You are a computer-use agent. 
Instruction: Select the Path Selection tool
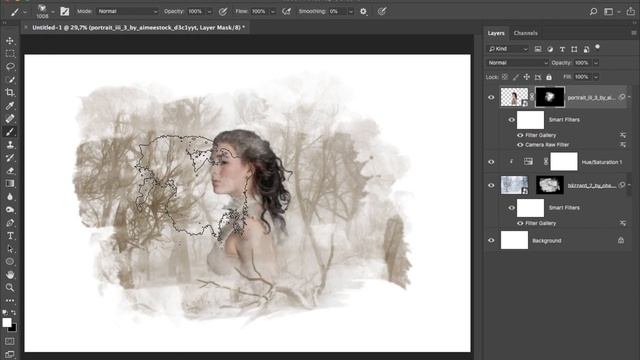click(x=10, y=249)
